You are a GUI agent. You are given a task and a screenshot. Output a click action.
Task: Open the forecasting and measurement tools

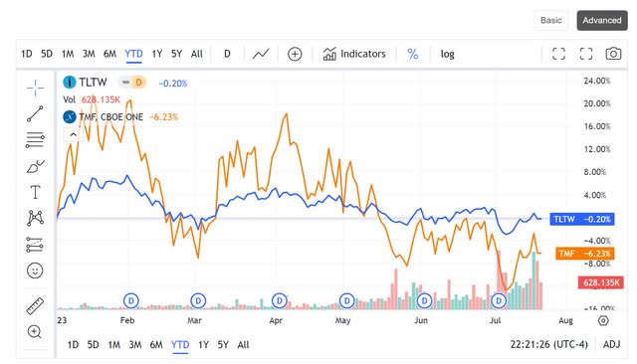point(35,245)
